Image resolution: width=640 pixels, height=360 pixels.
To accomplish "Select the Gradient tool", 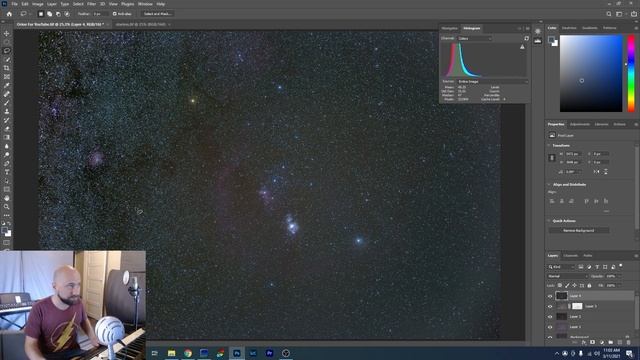I will 7,138.
